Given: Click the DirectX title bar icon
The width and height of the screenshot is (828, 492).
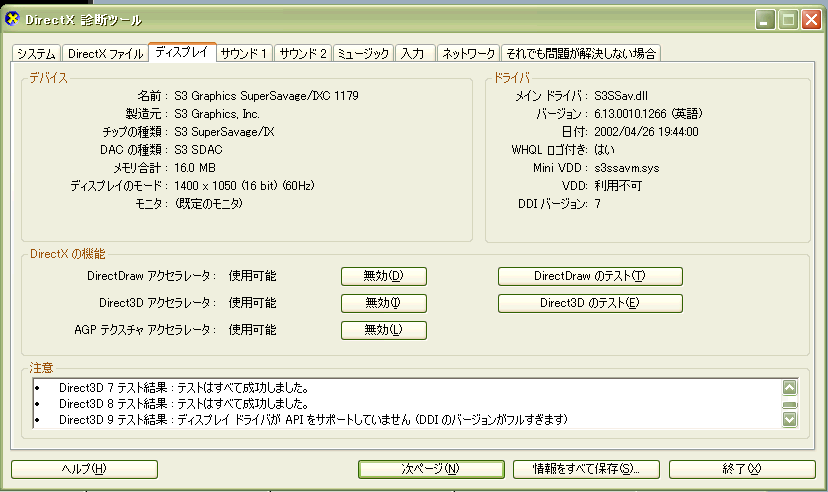Looking at the screenshot, I should pyautogui.click(x=13, y=19).
